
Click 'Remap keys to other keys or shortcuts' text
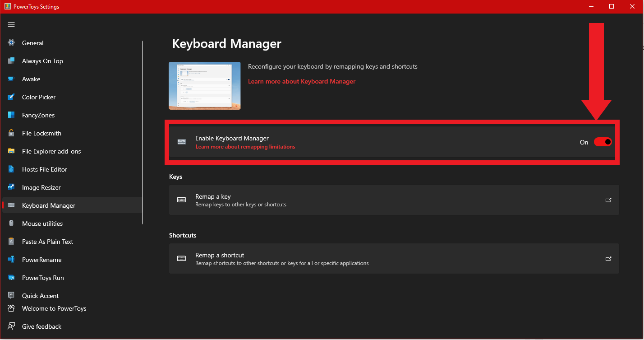(x=241, y=205)
